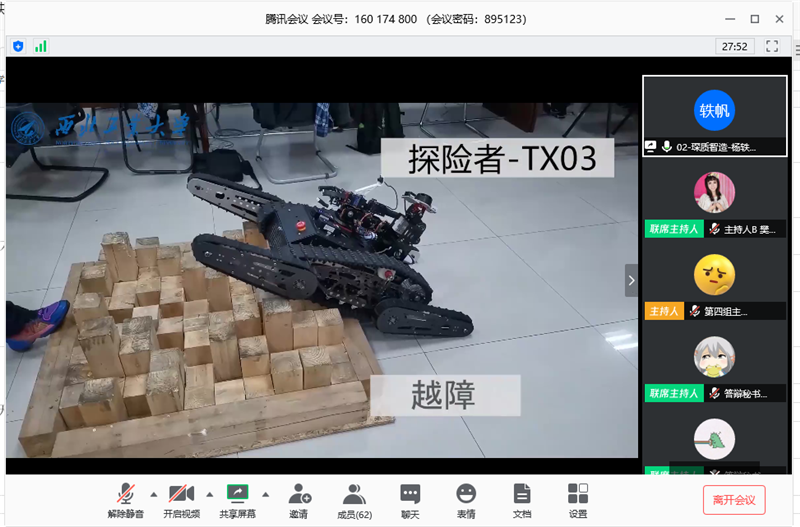
Task: Expand audio options arrow next to 解除静音
Action: tap(154, 494)
